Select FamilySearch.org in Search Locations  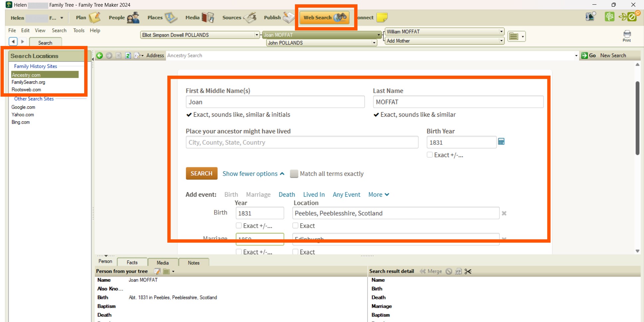pyautogui.click(x=28, y=82)
